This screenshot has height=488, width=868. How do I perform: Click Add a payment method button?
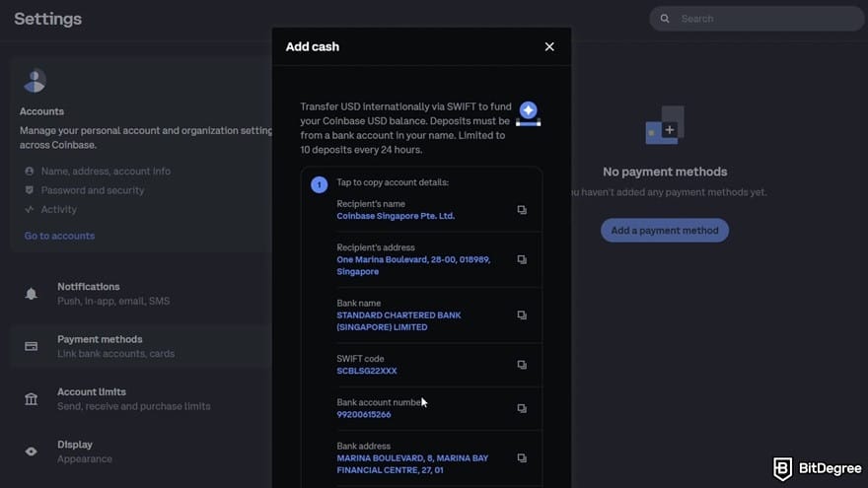coord(664,230)
